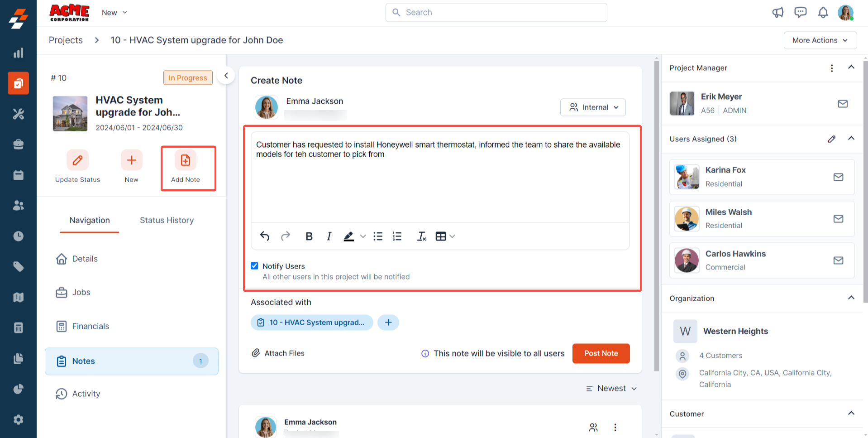The height and width of the screenshot is (438, 868).
Task: Open the More Actions dropdown
Action: 820,40
